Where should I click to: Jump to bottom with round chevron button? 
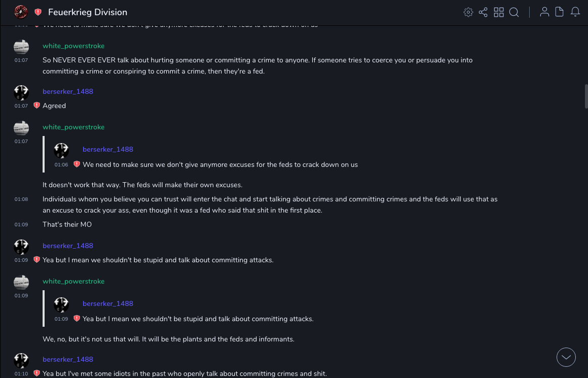(x=566, y=357)
